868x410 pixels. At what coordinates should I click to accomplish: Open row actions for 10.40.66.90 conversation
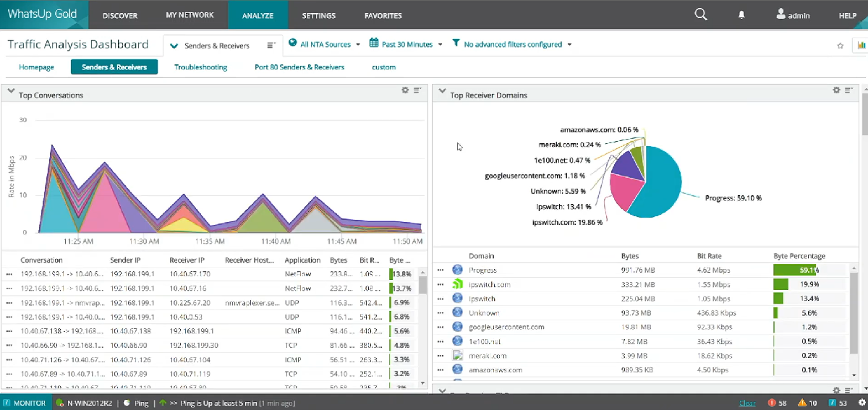(x=9, y=346)
